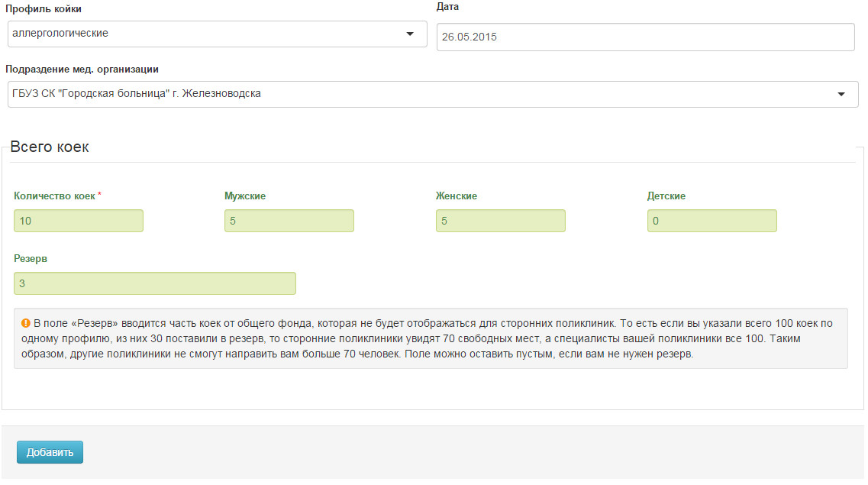Viewport: 868px width, 485px height.
Task: Click the Подраздение мед. организации label
Action: coord(82,70)
